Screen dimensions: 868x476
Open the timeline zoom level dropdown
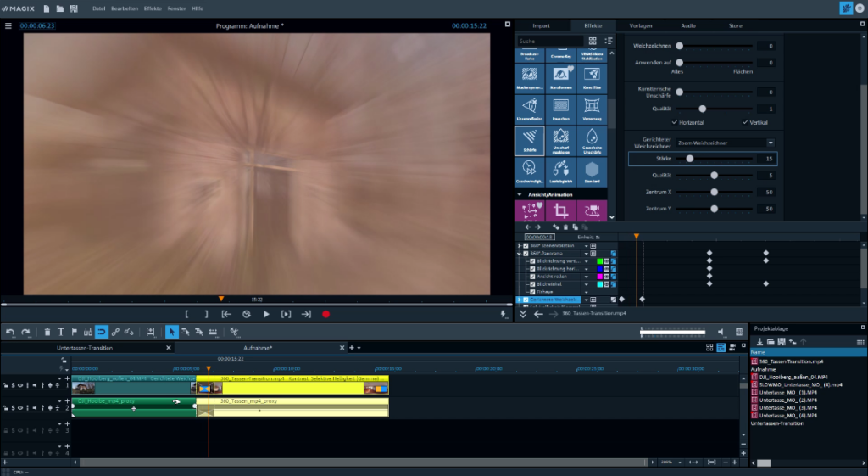pos(680,462)
